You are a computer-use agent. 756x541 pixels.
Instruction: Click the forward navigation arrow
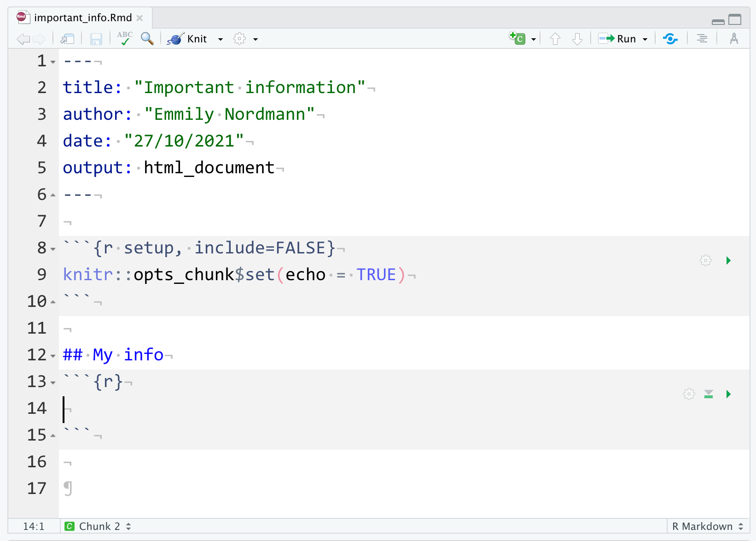39,39
